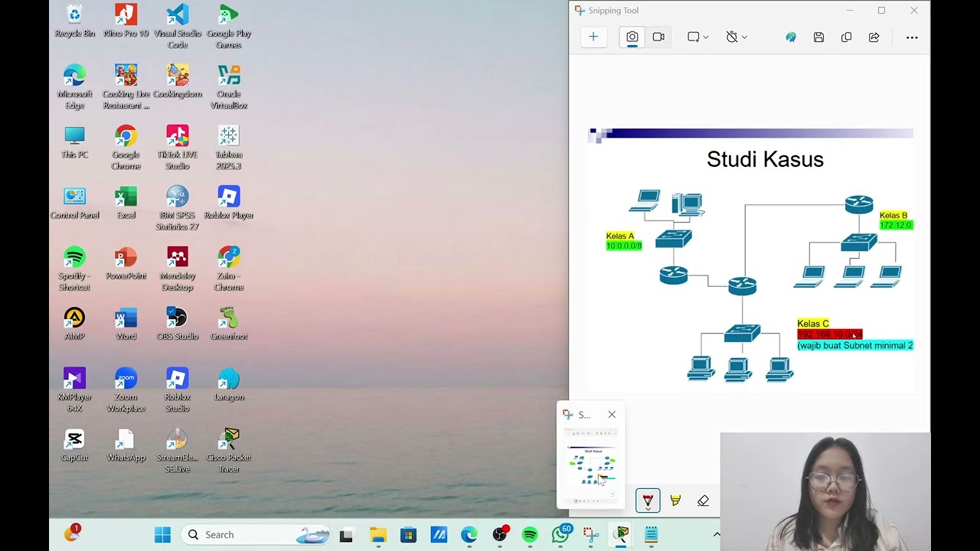Open File Explorer from the taskbar
This screenshot has width=980, height=551.
pos(377,534)
